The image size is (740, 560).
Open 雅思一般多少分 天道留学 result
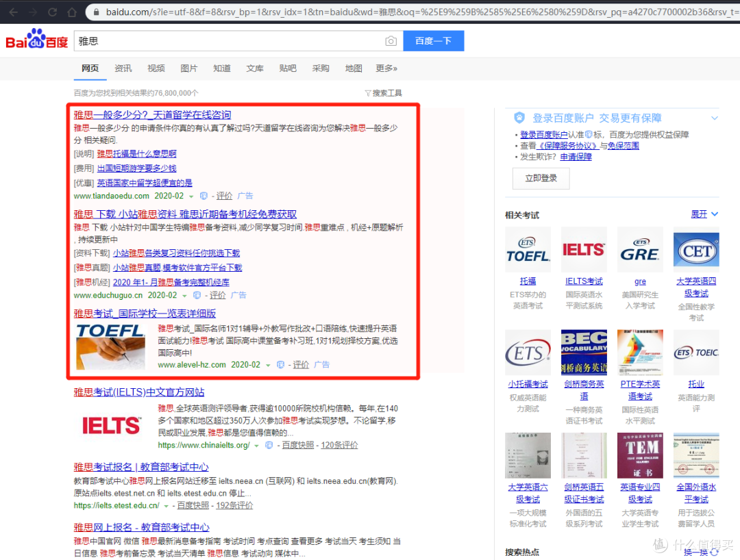point(152,114)
